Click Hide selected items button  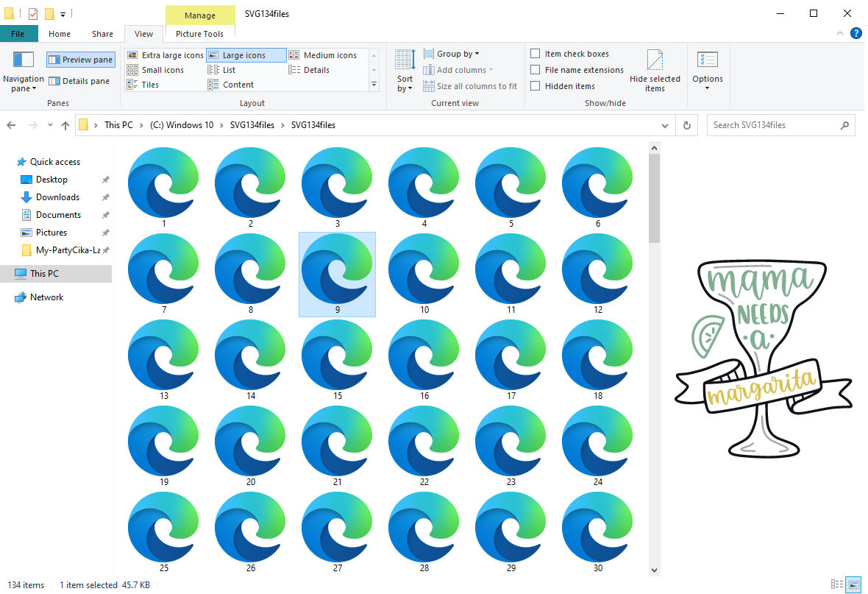[655, 71]
